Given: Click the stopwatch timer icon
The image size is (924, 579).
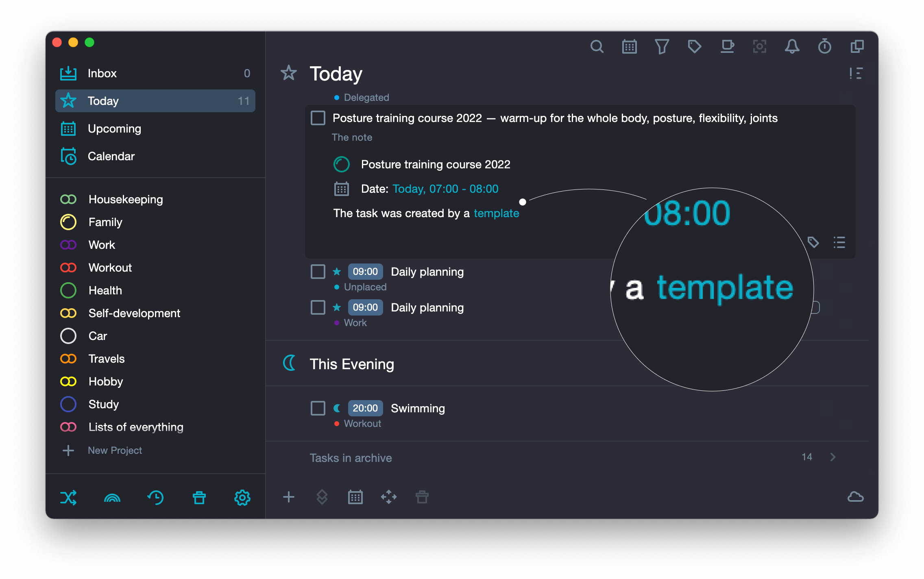Looking at the screenshot, I should pyautogui.click(x=824, y=47).
